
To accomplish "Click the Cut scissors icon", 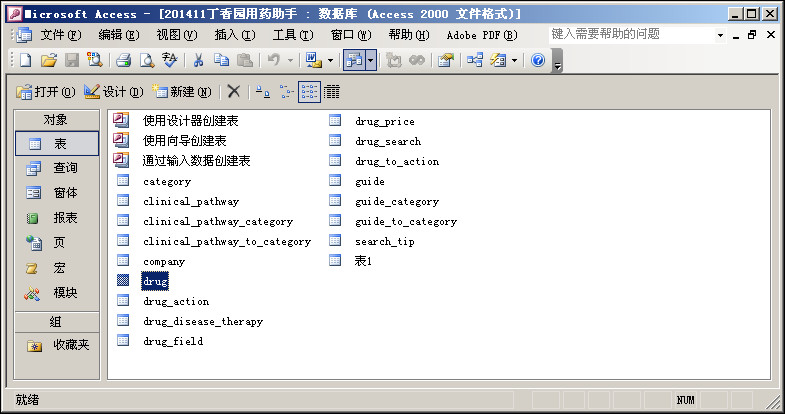I will click(198, 61).
